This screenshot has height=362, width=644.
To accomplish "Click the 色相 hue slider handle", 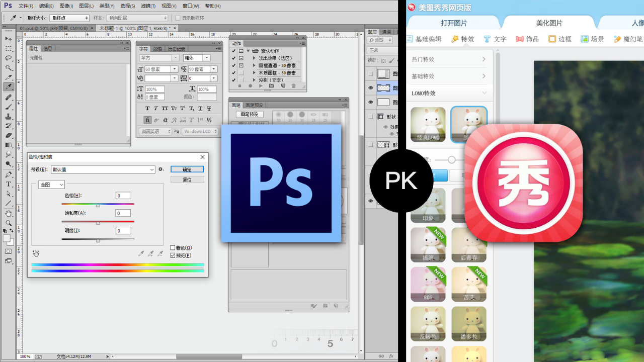I will tap(98, 205).
